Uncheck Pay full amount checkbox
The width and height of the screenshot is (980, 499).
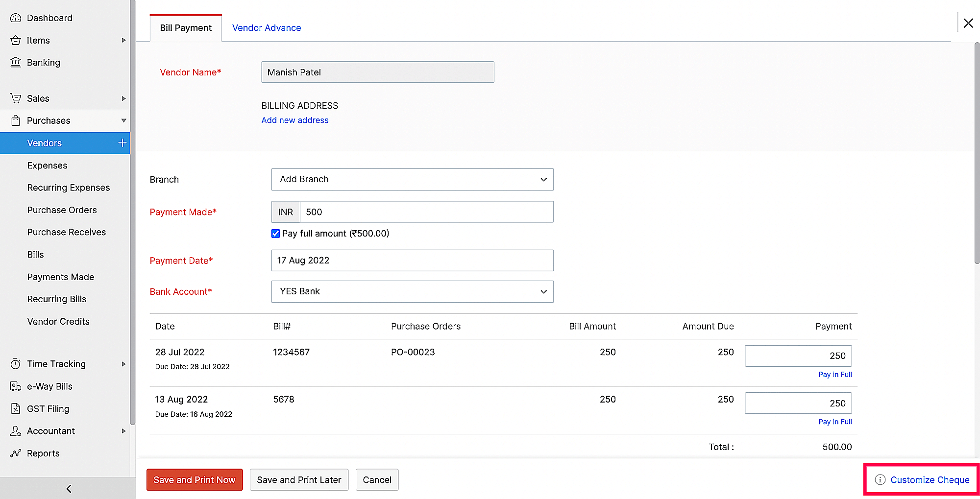[x=276, y=234]
